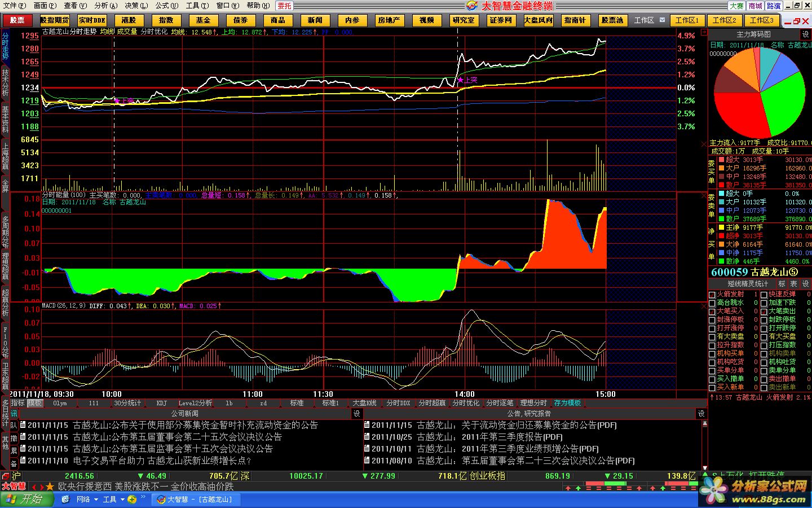The height and width of the screenshot is (508, 812).
Task: Open the 股票池 toolbar button
Action: [612, 20]
